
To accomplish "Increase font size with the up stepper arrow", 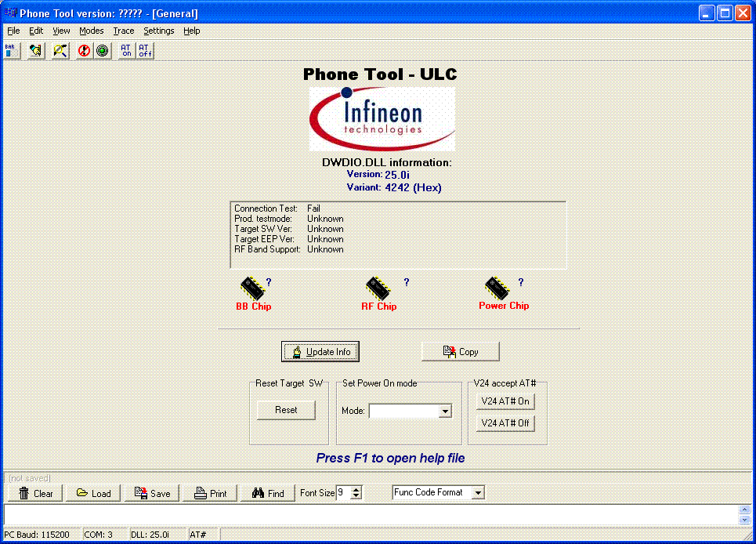I will click(356, 489).
